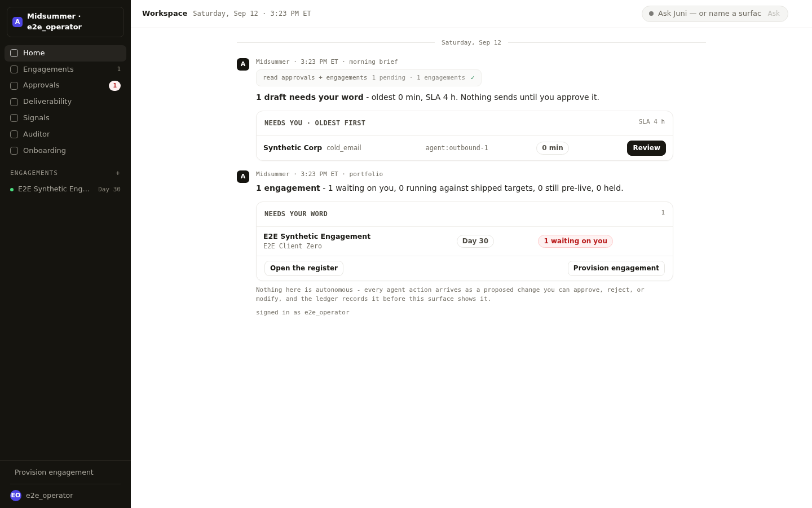
Task: Select E2E Synthetic Engagement in the sidebar
Action: (x=65, y=189)
